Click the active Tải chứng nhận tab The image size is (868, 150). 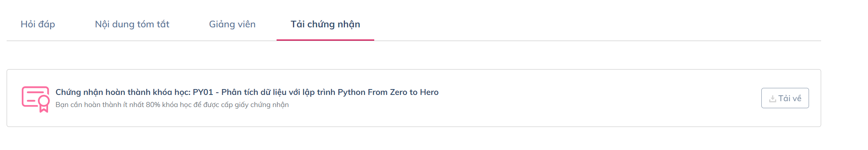tap(325, 24)
